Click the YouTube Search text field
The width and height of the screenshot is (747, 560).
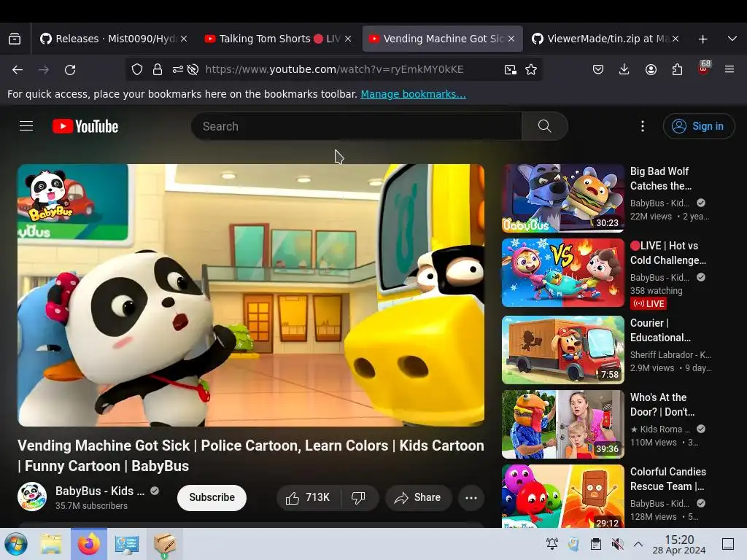[x=356, y=126]
